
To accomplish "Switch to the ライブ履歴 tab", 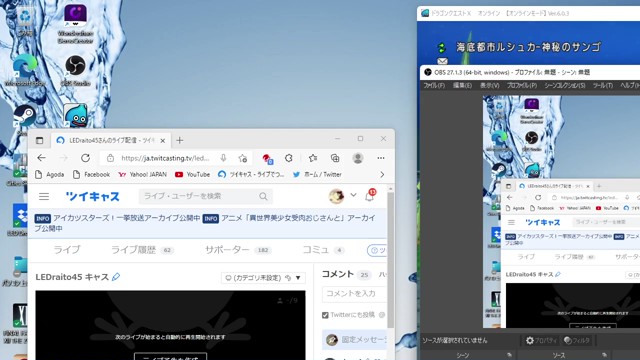I will pos(142,250).
